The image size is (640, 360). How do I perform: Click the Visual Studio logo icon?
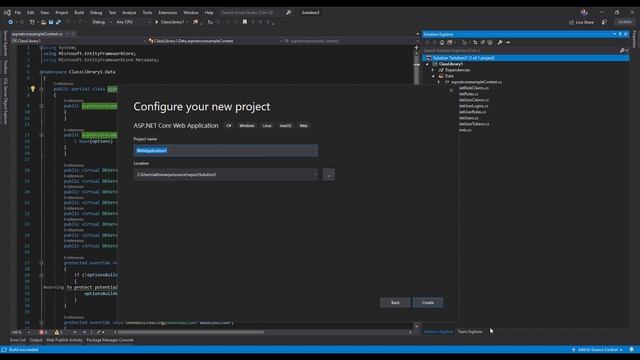click(7, 13)
